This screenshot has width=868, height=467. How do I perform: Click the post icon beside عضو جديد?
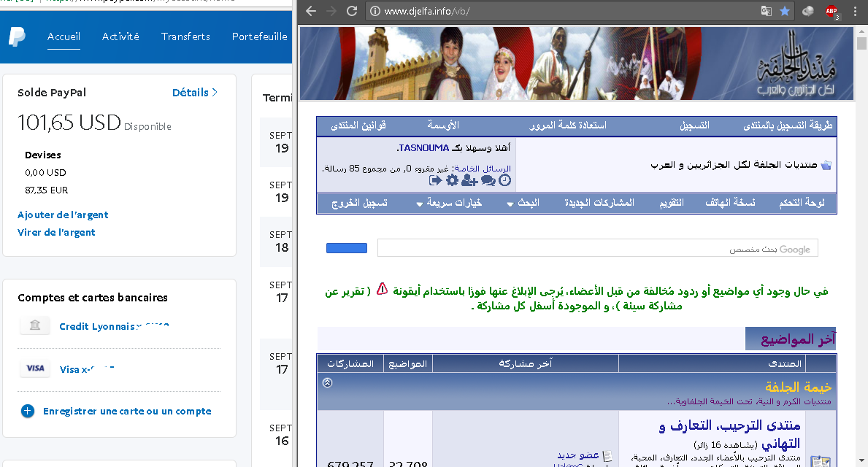click(x=607, y=456)
